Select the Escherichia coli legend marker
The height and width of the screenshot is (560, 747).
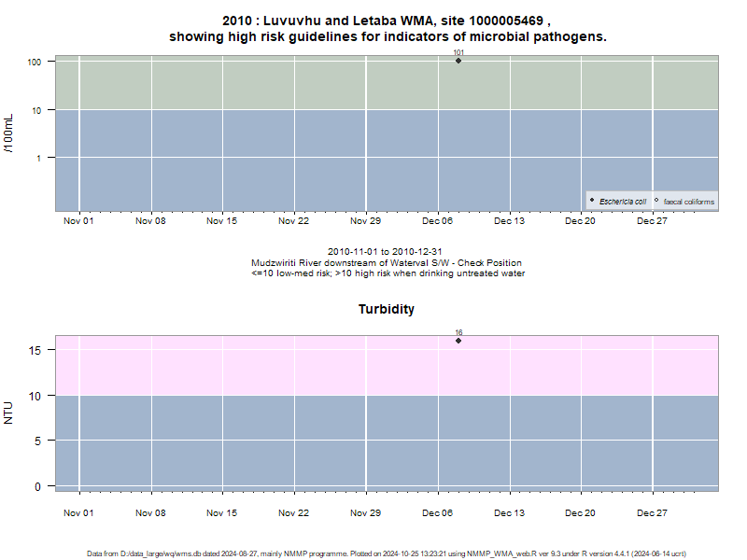[592, 200]
